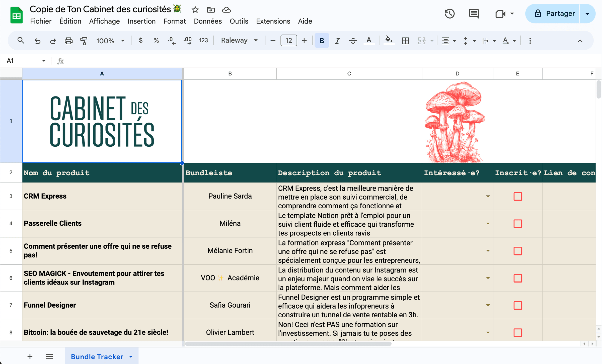Open the Affichage menu

point(104,21)
